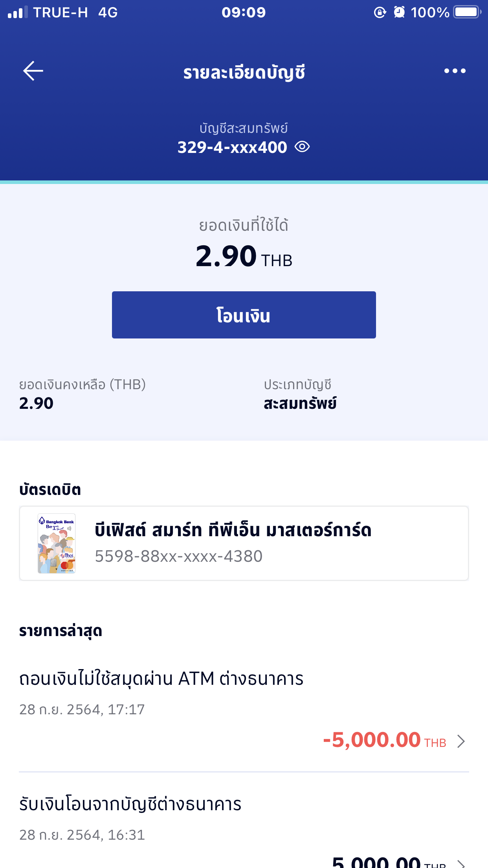This screenshot has width=488, height=868.
Task: Tap the battery icon in status bar
Action: 467,13
